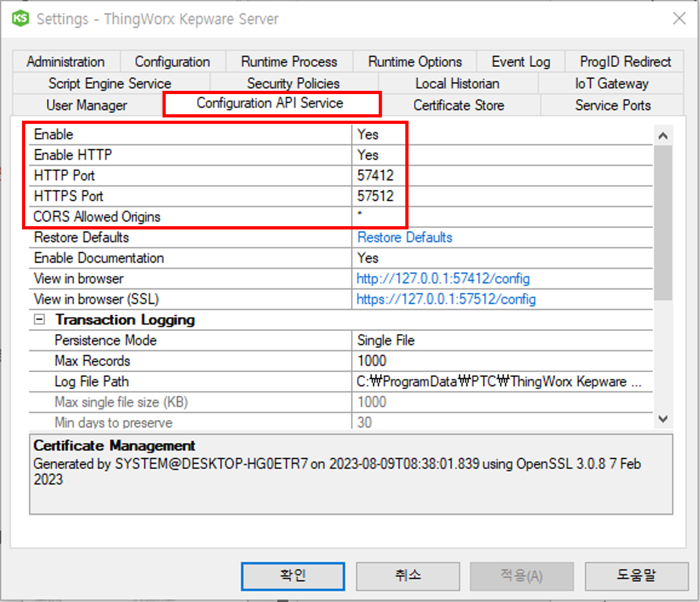Open the ProgID Redirect tab
Viewport: 700px width, 602px height.
pos(625,61)
